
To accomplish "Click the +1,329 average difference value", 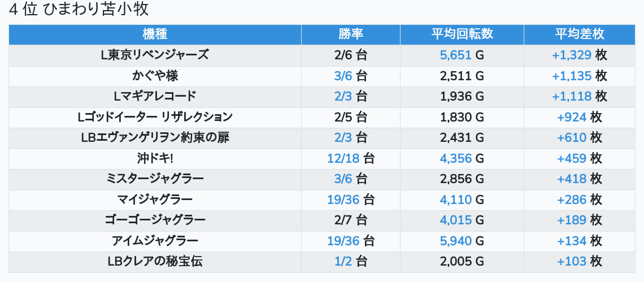I will pos(572,55).
